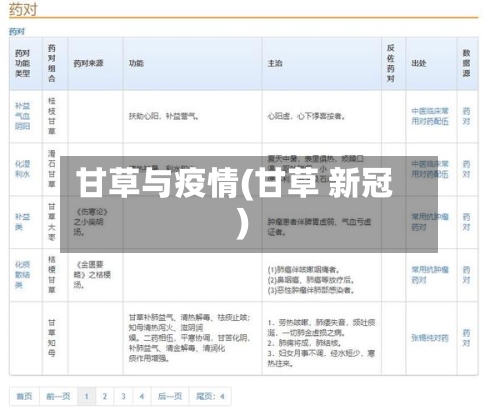
Task: Open 常用抗肿瘤药对 link in 桔梗甘草 row
Action: tap(430, 275)
